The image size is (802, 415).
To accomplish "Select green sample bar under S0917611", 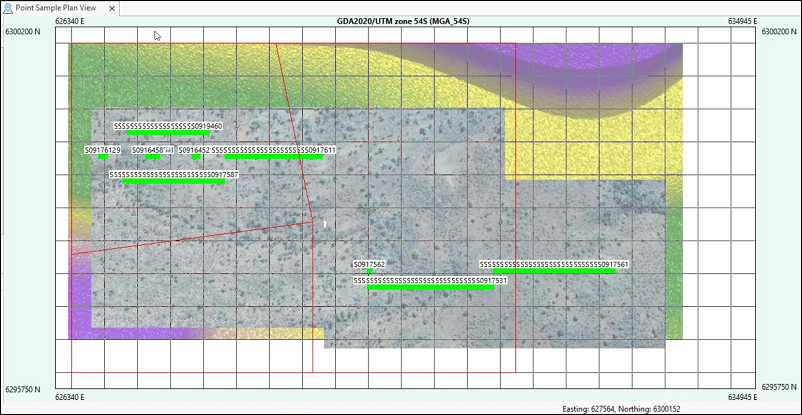I will click(274, 157).
